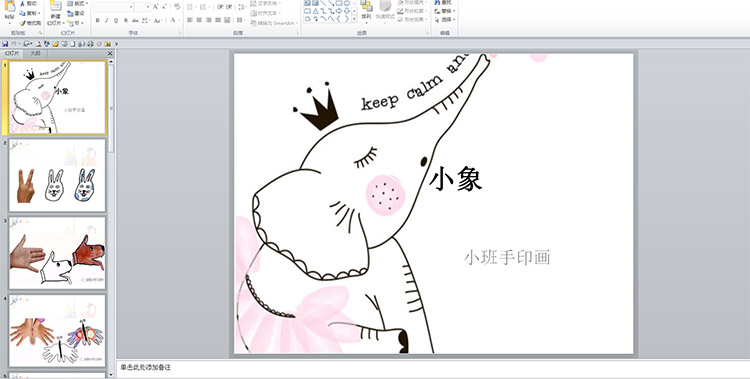Switch to the Slides (幻灯片) pane tab
This screenshot has height=379, width=750.
click(12, 53)
